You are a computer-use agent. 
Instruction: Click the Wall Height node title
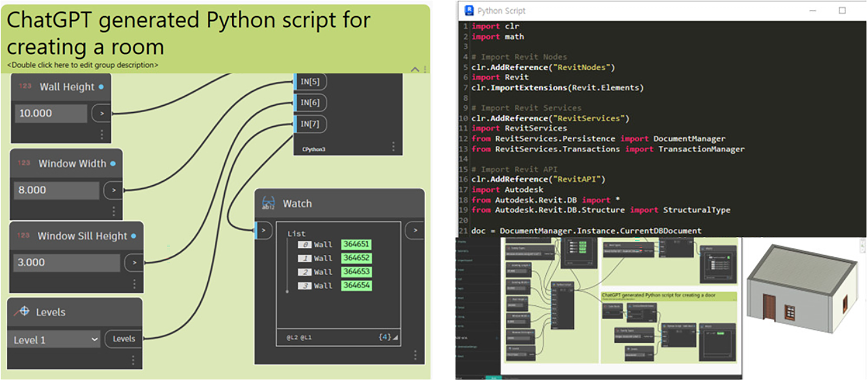click(67, 87)
